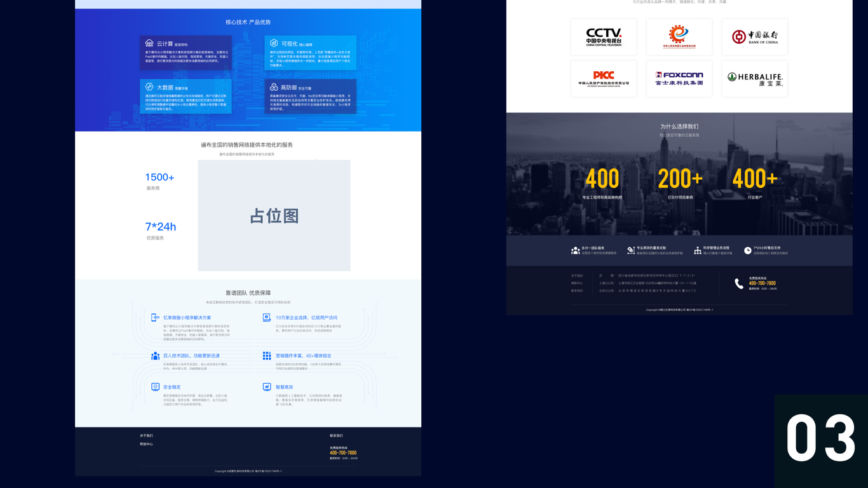Screen dimensions: 868x488
Task: Click the 云计算 feature card
Action: (x=186, y=53)
